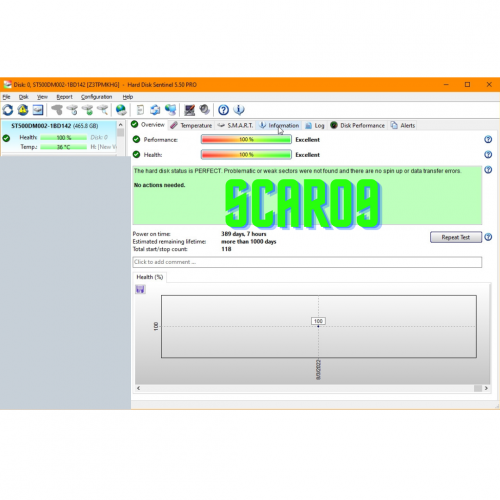Click the 'H: [New V' volume label in disk list
This screenshot has height=500, width=500.
(103, 147)
